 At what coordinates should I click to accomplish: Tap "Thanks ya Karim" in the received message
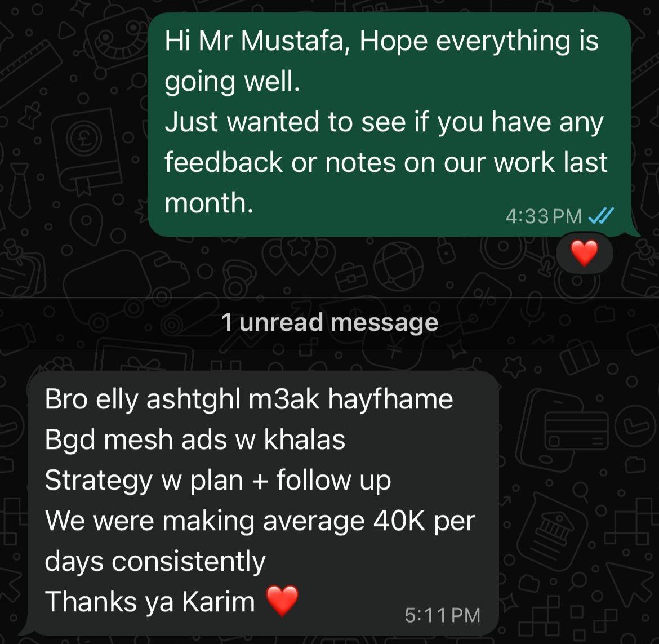pyautogui.click(x=150, y=602)
